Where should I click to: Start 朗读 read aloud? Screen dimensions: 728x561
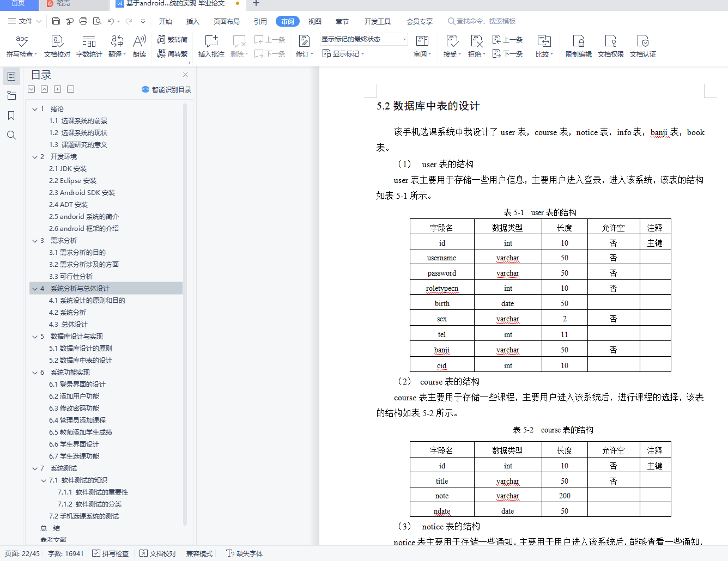[139, 46]
